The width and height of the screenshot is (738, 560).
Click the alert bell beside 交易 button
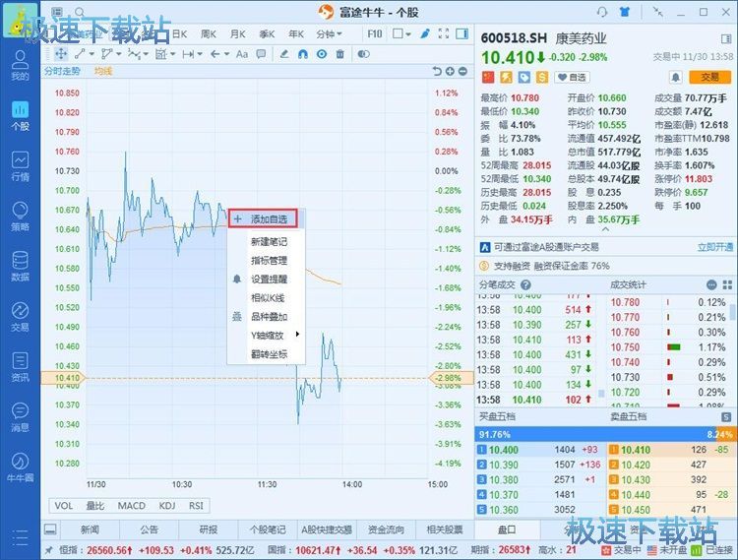675,77
